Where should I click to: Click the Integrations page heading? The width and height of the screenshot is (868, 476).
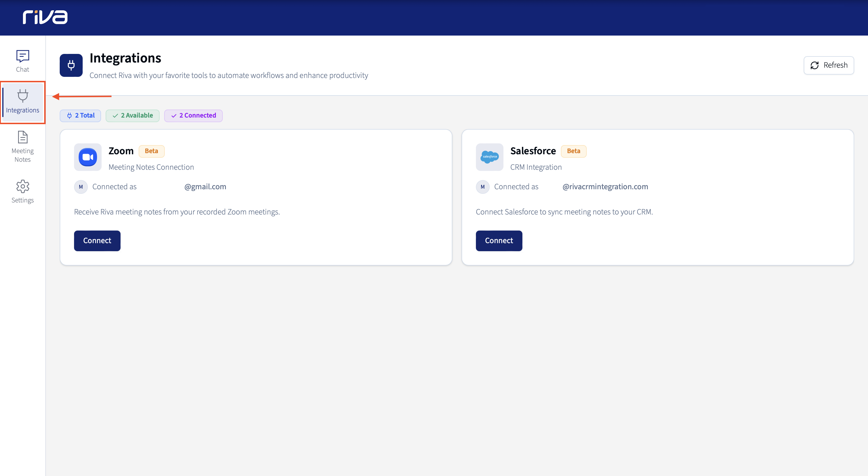click(x=125, y=58)
